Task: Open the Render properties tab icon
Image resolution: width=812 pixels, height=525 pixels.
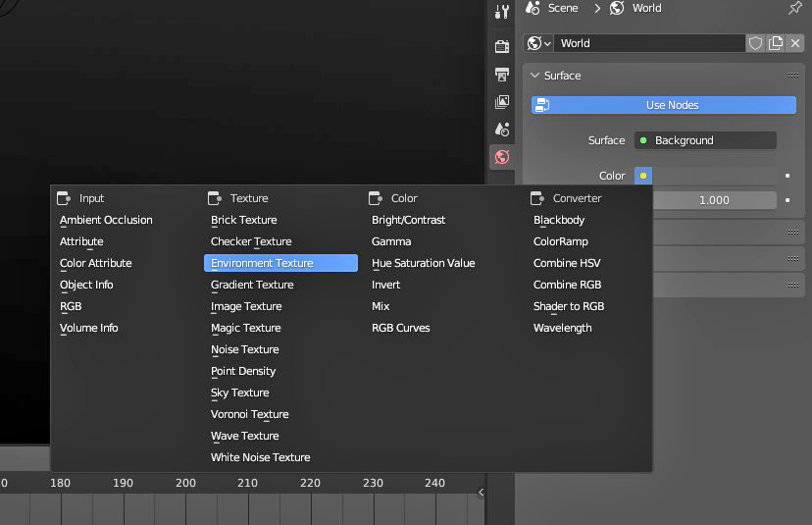Action: point(502,46)
